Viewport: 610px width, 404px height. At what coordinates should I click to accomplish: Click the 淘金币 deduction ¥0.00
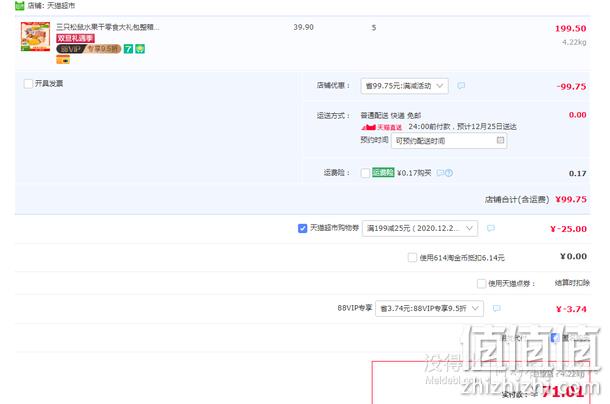tap(573, 256)
